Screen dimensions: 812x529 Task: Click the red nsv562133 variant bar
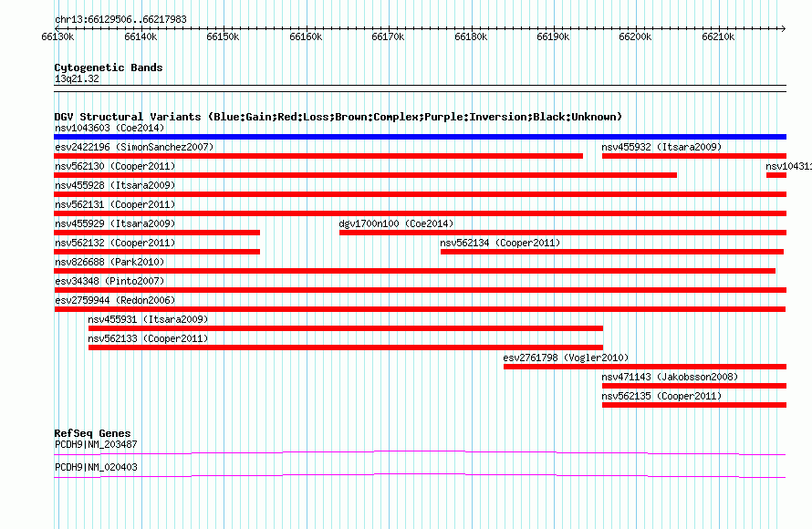click(346, 347)
